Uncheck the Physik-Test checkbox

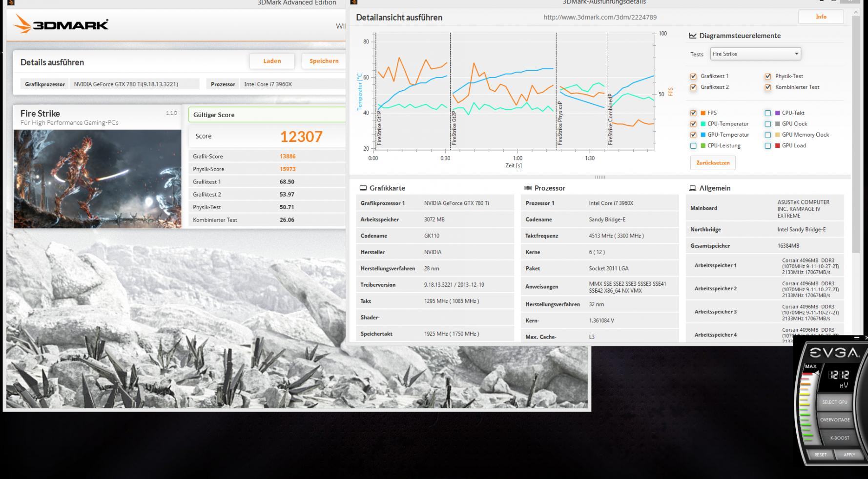point(768,76)
